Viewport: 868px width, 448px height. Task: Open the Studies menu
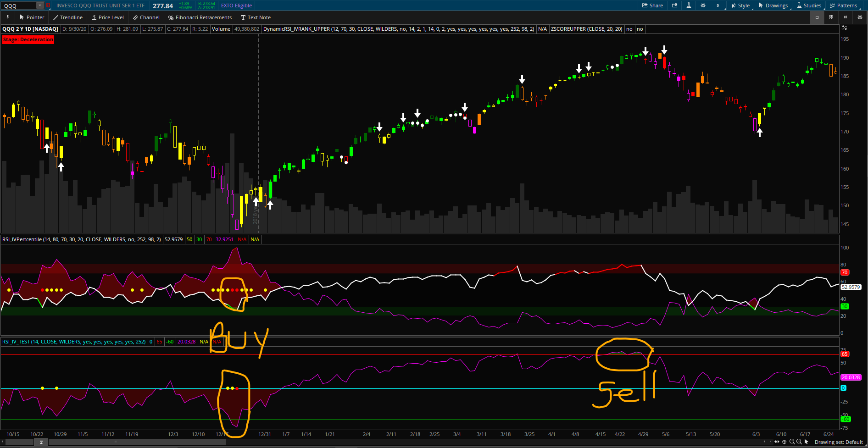point(809,6)
